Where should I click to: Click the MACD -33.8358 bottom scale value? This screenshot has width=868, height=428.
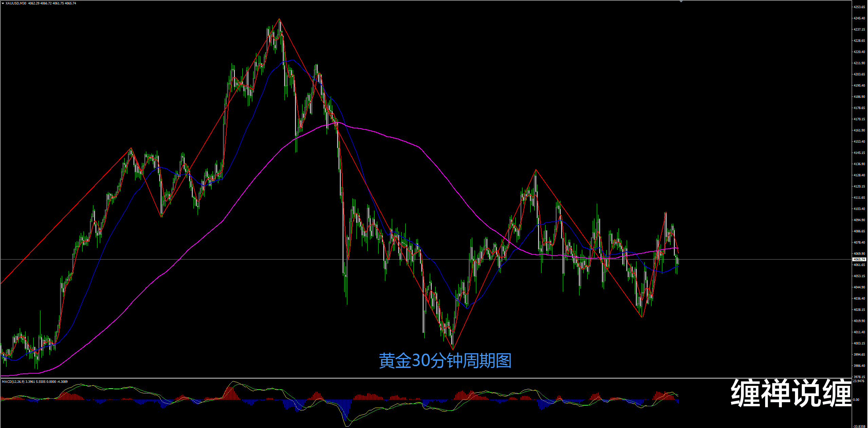859,426
